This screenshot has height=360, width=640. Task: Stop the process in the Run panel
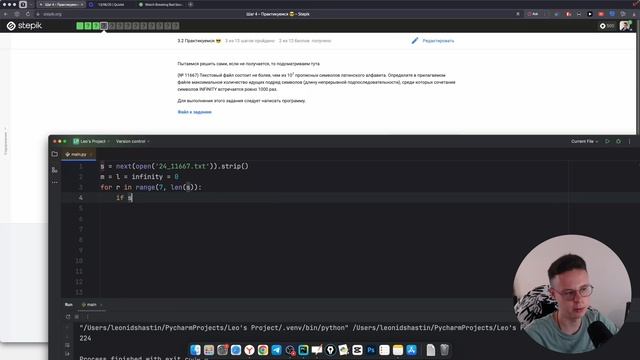click(77, 316)
